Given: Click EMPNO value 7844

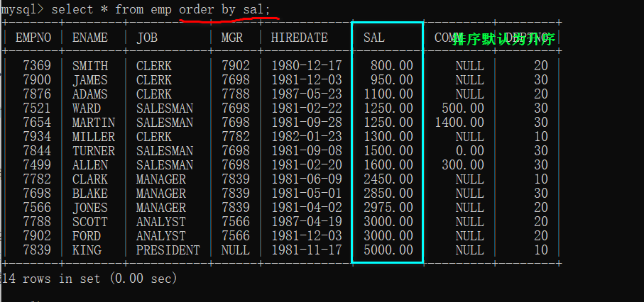Looking at the screenshot, I should click(37, 151).
